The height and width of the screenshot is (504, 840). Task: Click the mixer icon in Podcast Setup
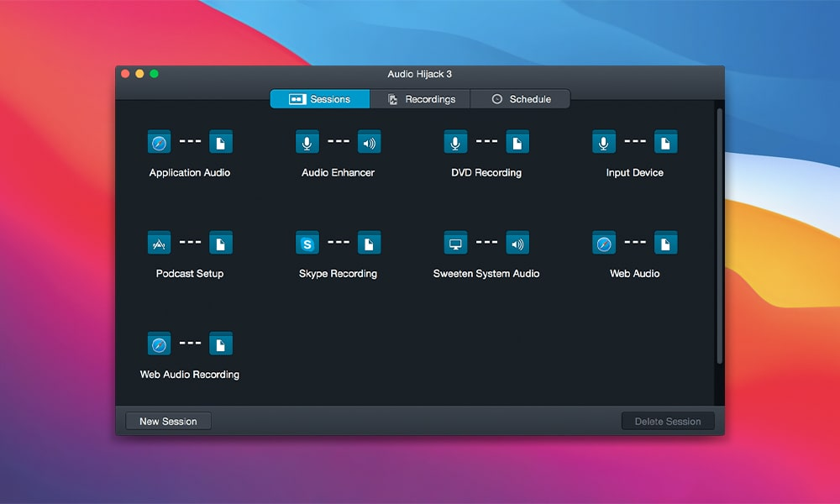pos(159,243)
